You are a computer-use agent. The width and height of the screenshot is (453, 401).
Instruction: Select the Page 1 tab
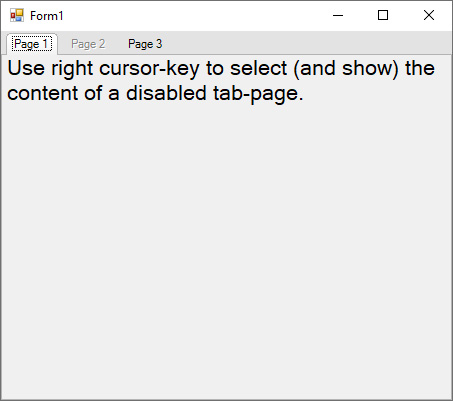click(32, 44)
